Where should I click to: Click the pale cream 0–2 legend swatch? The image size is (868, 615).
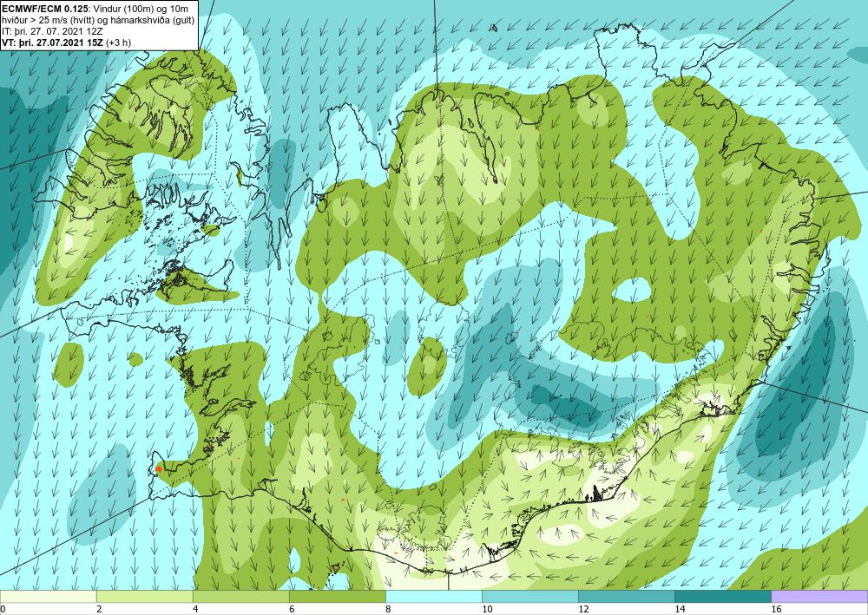coord(48,596)
